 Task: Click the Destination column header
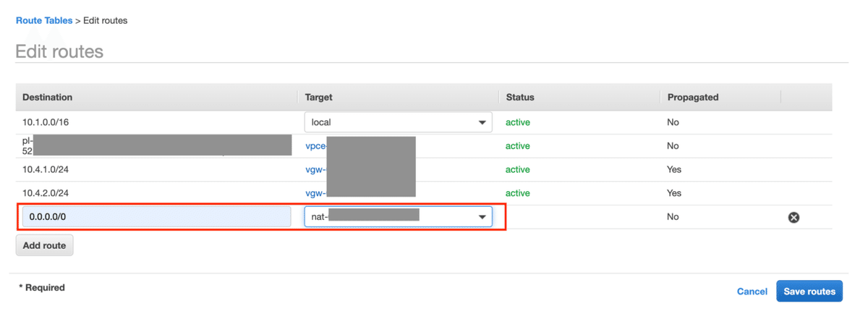pos(48,97)
